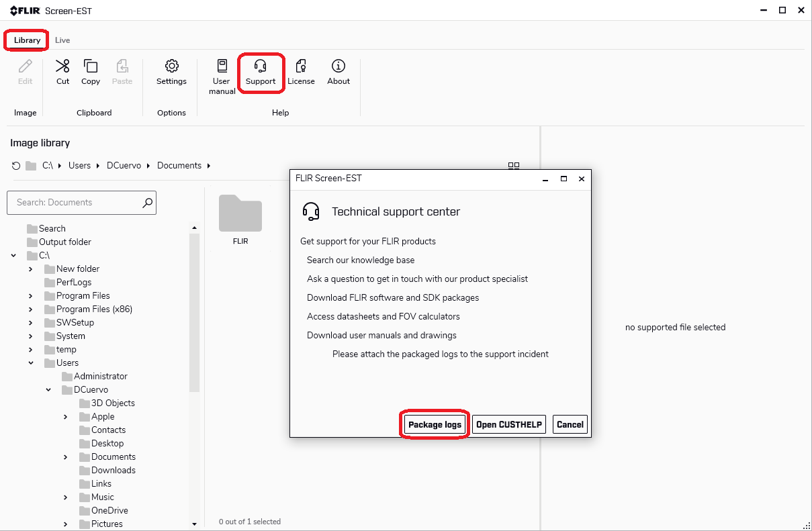Open the User manual book icon
The width and height of the screenshot is (812, 531).
tap(222, 66)
